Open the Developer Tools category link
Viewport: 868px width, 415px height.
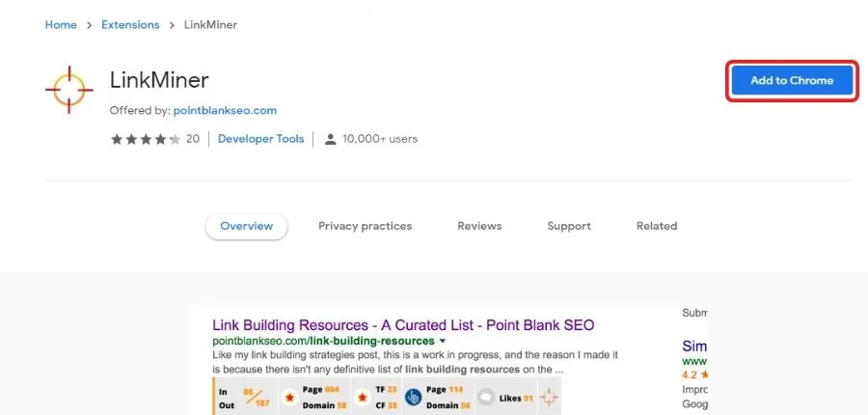coord(260,139)
